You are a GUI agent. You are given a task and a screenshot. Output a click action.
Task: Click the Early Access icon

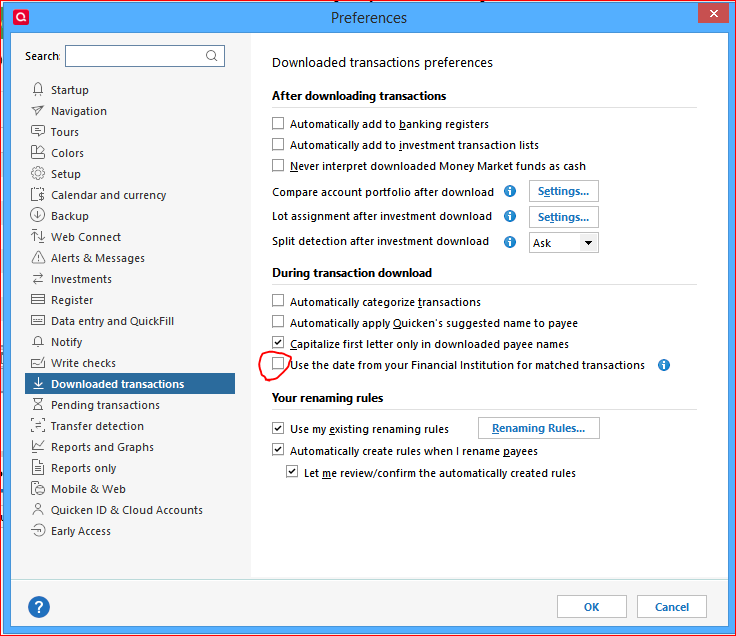coord(38,530)
